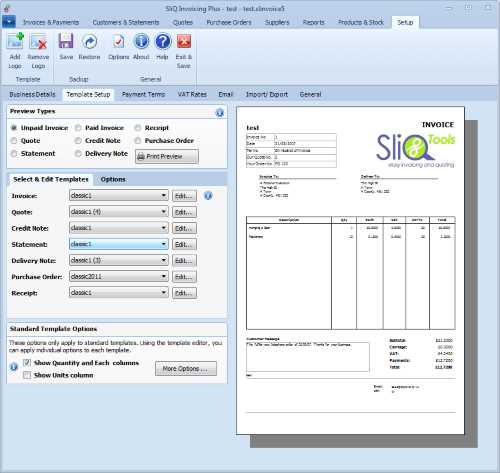Open Invoice template dropdown
Viewport: 500px width, 473px height.
(119, 195)
